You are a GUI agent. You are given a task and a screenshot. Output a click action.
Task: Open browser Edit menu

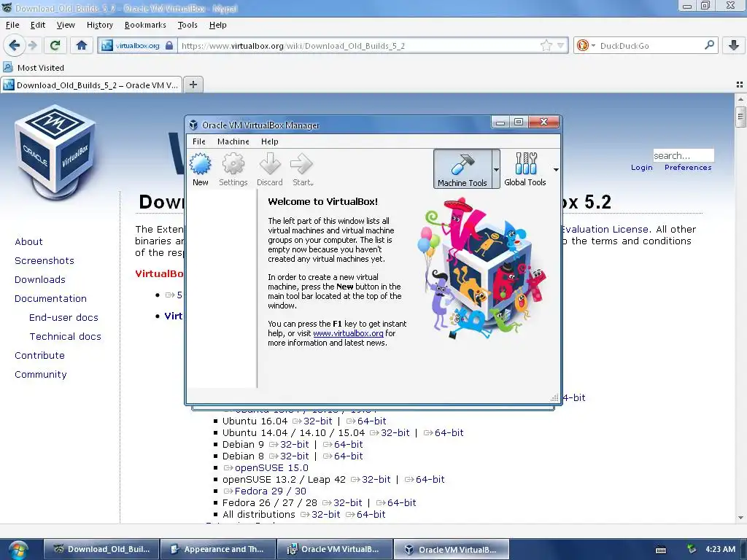(x=38, y=25)
